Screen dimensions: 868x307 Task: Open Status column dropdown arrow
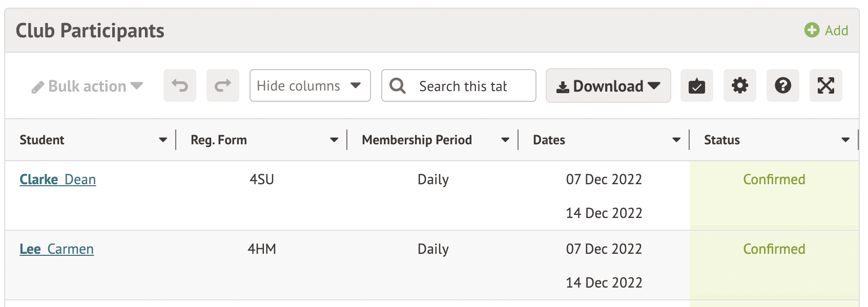point(845,140)
